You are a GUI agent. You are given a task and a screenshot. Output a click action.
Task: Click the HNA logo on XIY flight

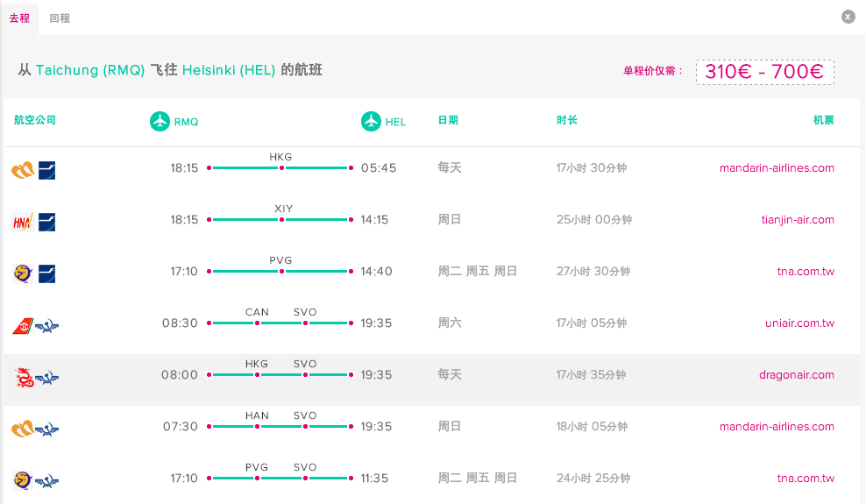point(23,220)
